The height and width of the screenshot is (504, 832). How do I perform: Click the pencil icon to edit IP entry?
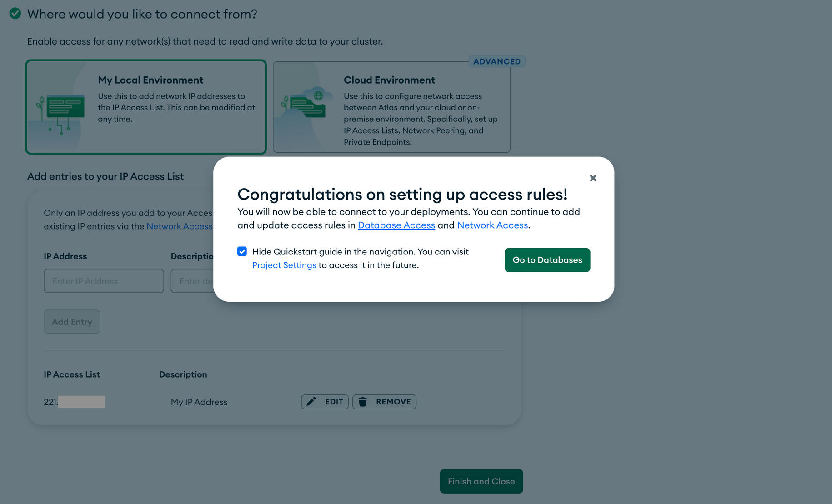(x=311, y=402)
